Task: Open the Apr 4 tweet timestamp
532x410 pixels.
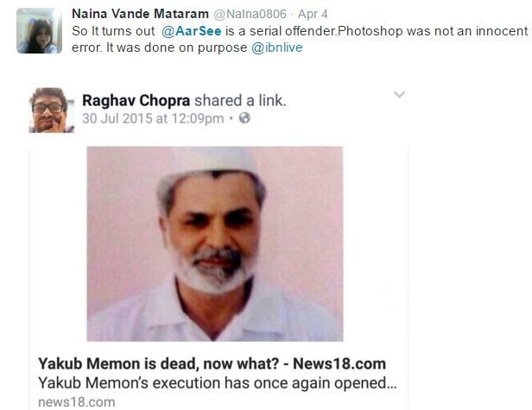Action: click(x=313, y=14)
